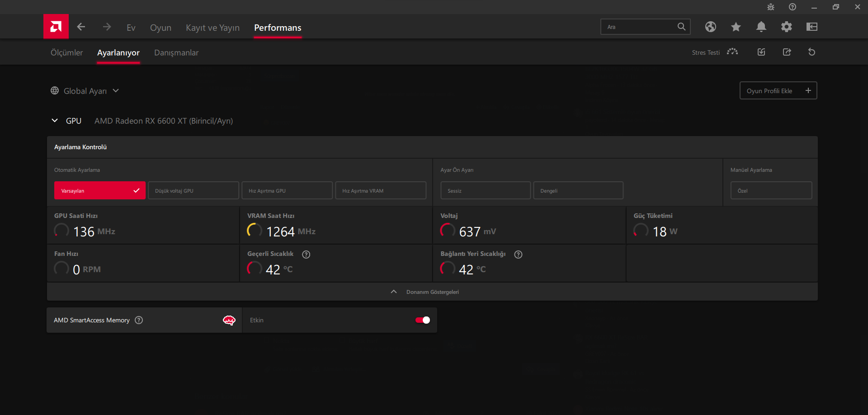Switch to the Danışmanlar sub-tab

[176, 53]
